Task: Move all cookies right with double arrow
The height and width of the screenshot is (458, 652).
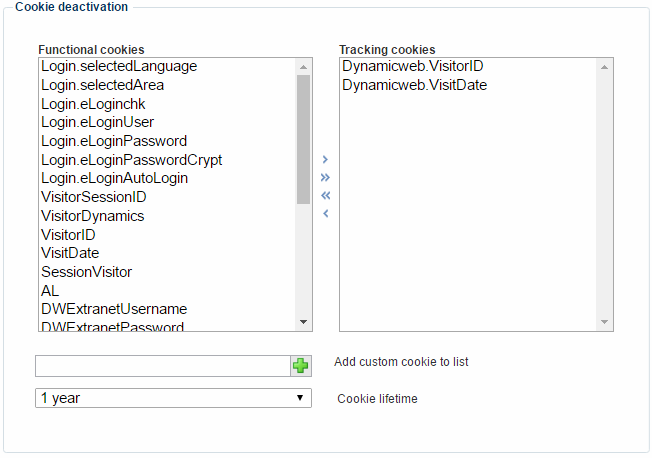Action: [x=325, y=178]
